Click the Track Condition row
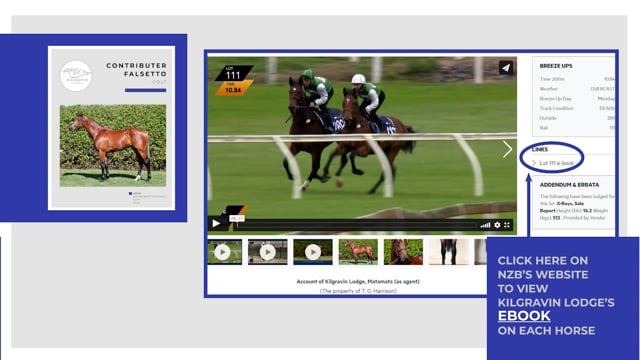This screenshot has height=360, width=640. coord(577,108)
